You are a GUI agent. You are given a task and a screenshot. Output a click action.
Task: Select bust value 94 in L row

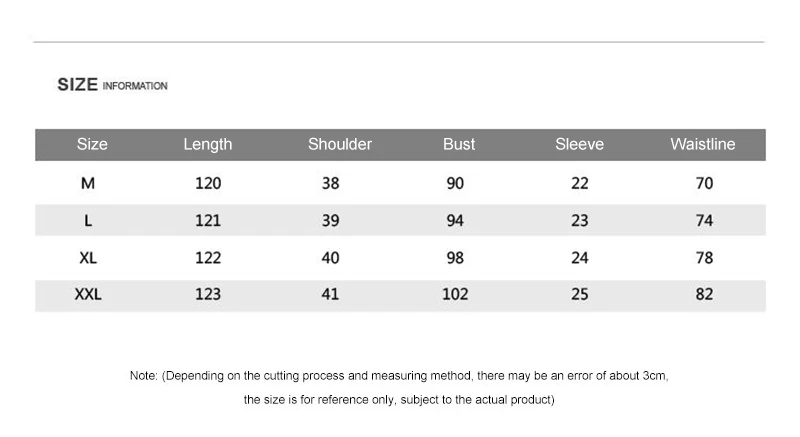455,220
